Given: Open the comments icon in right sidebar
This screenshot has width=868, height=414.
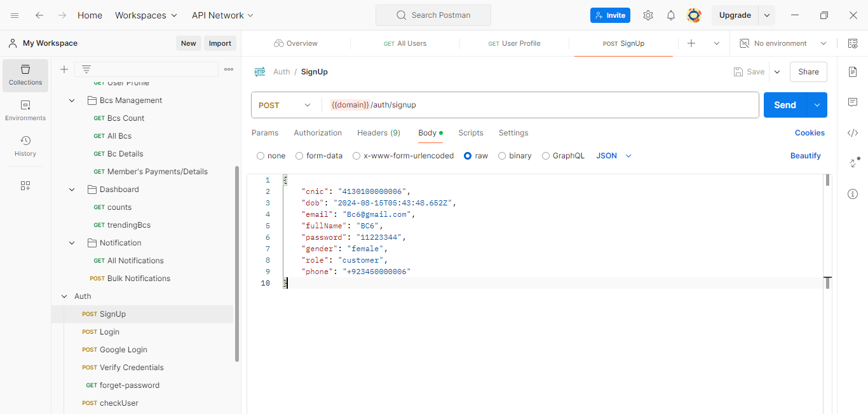Looking at the screenshot, I should [853, 102].
